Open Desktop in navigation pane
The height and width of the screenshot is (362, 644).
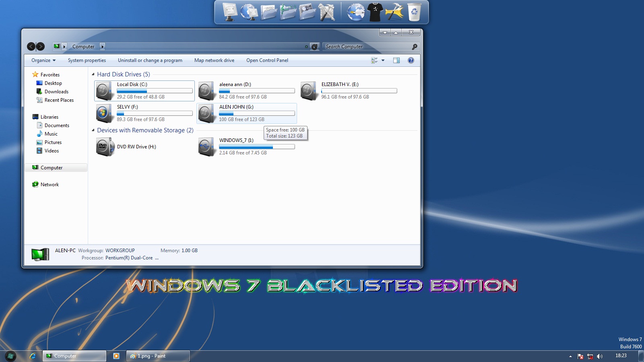49,83
